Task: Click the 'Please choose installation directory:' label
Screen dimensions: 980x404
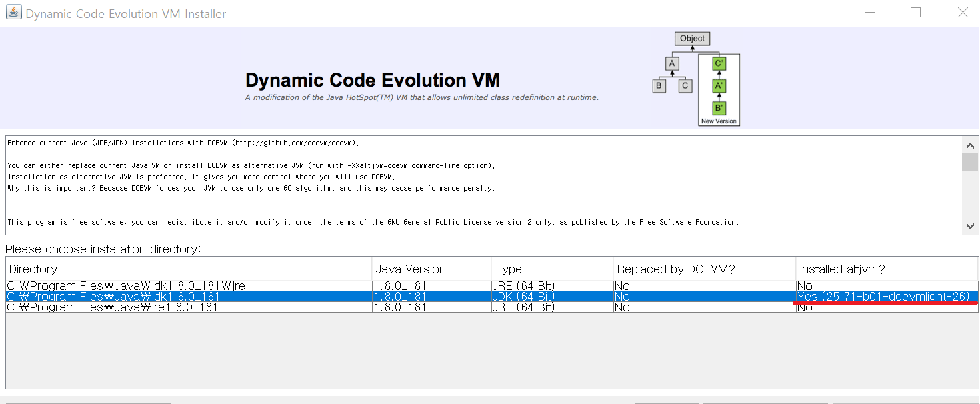Action: [x=103, y=249]
